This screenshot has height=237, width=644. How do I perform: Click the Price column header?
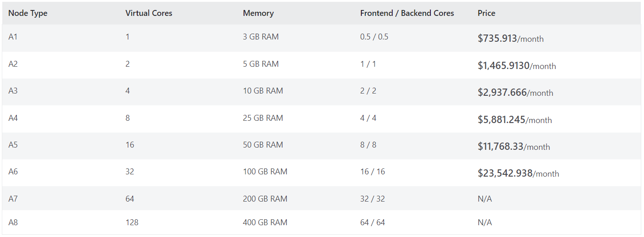pyautogui.click(x=486, y=13)
